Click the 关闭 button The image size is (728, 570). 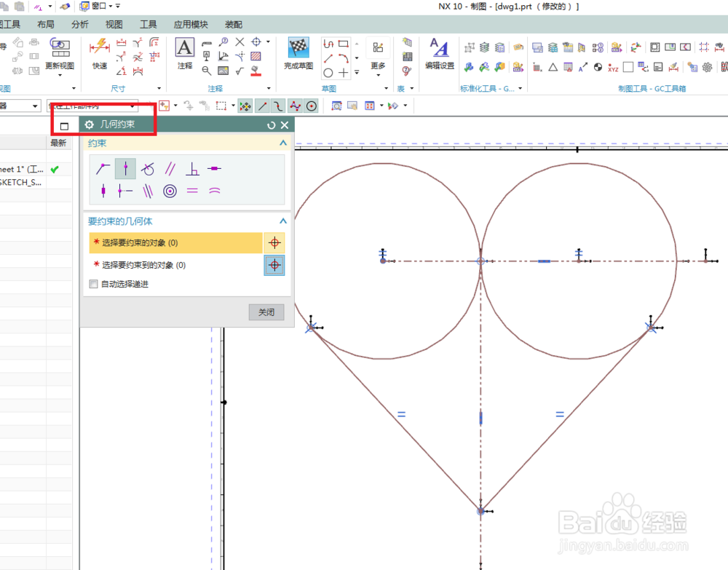click(266, 312)
